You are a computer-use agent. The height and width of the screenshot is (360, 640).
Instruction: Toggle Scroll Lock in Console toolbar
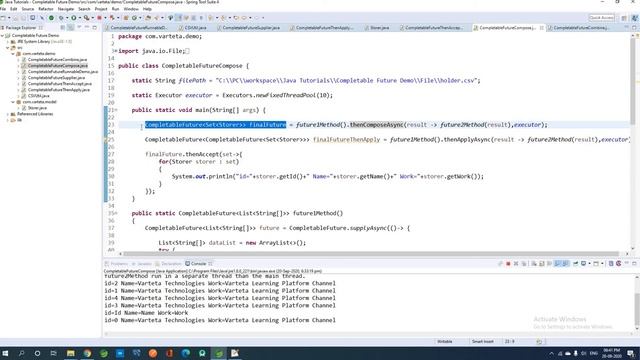(542, 264)
